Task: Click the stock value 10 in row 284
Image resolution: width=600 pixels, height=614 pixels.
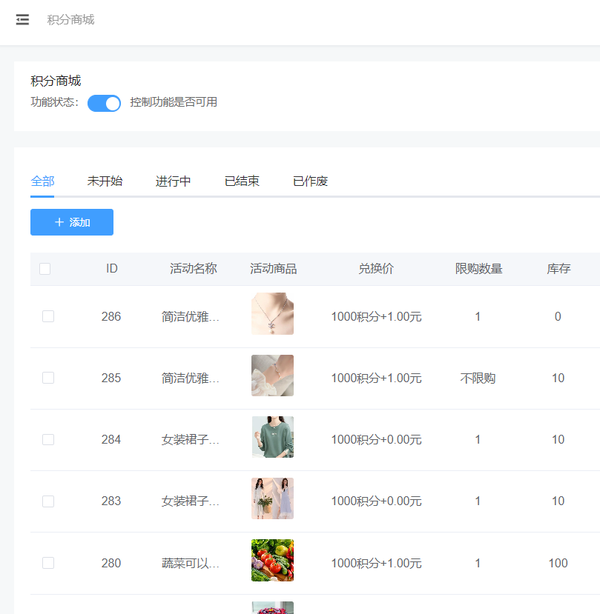Action: click(558, 439)
